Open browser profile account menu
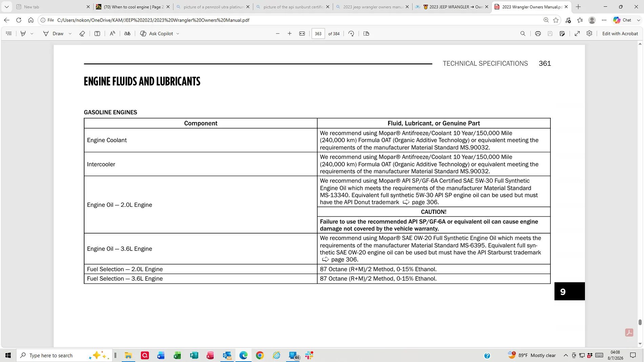Viewport: 644px width, 362px height. point(592,20)
